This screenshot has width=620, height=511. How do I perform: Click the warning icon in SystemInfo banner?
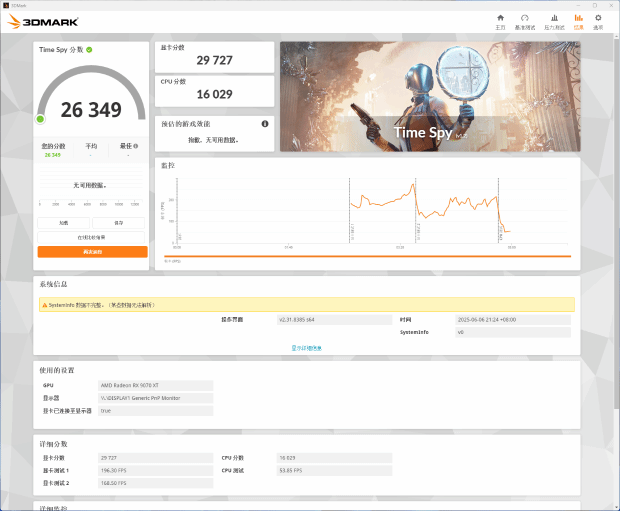click(44, 305)
